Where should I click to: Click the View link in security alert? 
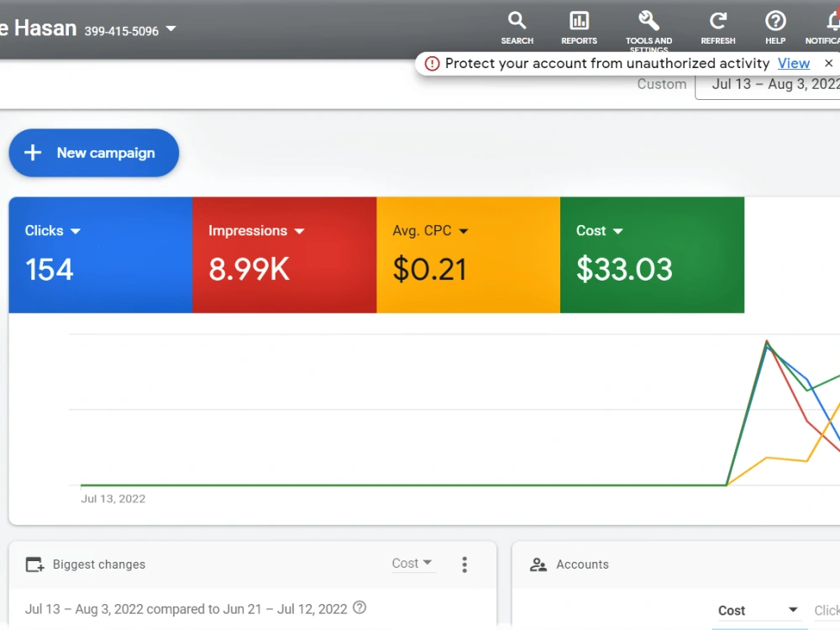(794, 63)
